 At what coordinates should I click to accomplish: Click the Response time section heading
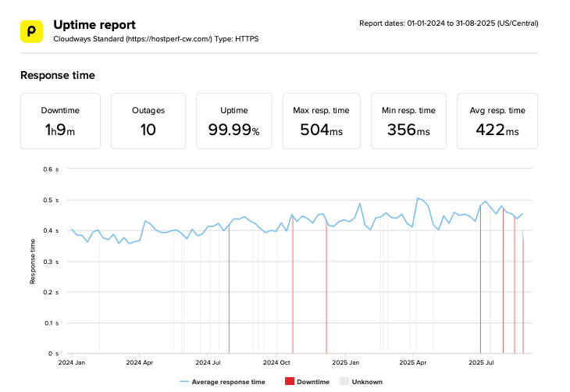57,76
